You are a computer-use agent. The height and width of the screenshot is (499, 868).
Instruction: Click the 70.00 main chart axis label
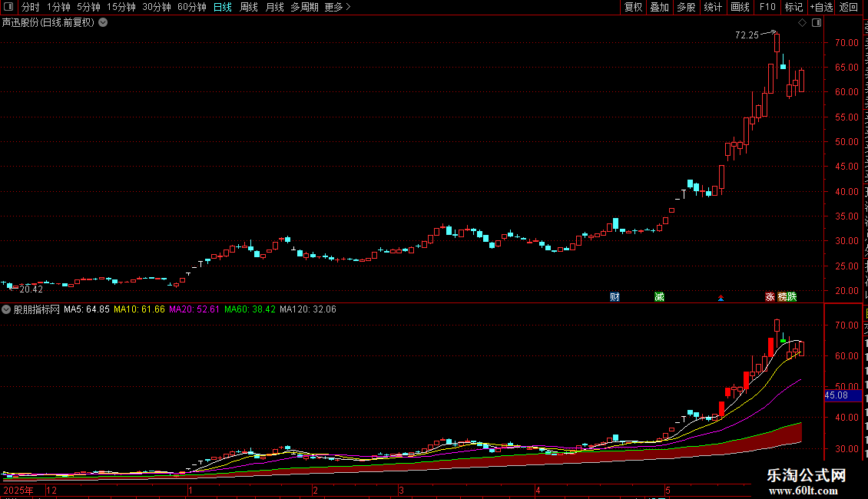847,42
